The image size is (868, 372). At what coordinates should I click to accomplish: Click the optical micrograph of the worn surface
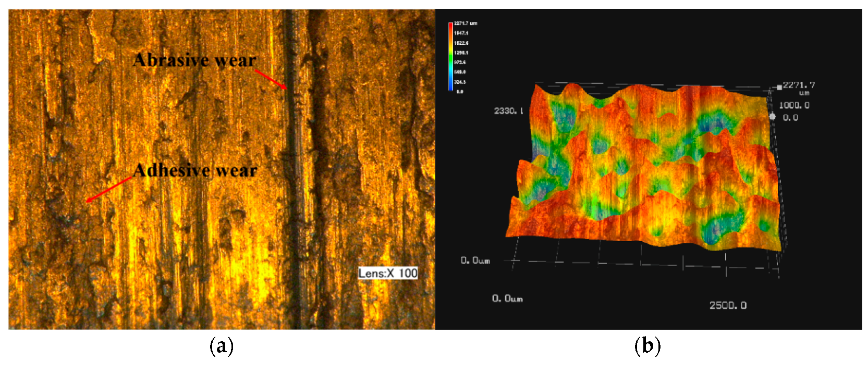pyautogui.click(x=222, y=169)
